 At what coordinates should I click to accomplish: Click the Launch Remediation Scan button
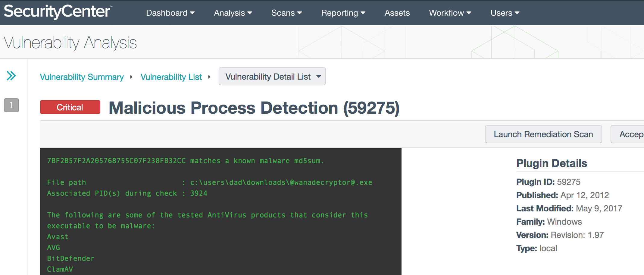pos(543,134)
